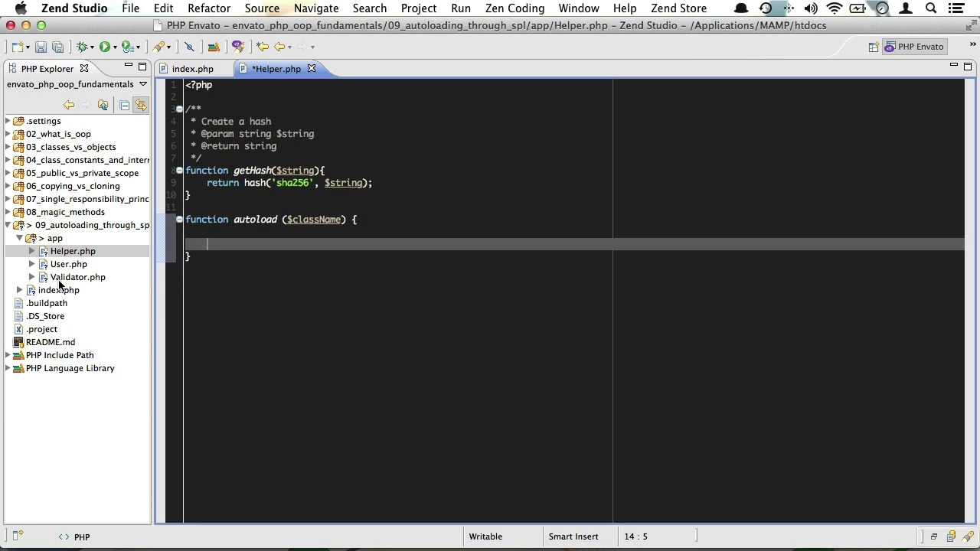Open Spotlight search icon
The width and height of the screenshot is (980, 551).
[931, 8]
